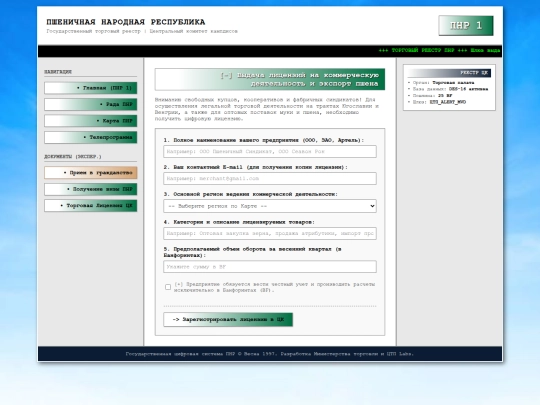Expand the region selection dropdown
This screenshot has width=540, height=405.
[x=270, y=206]
